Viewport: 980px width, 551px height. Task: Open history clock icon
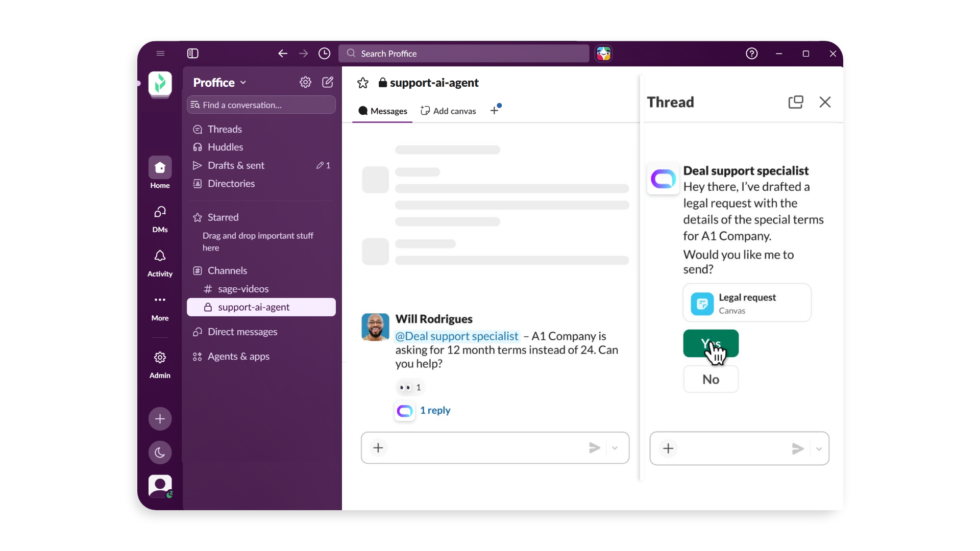point(325,54)
